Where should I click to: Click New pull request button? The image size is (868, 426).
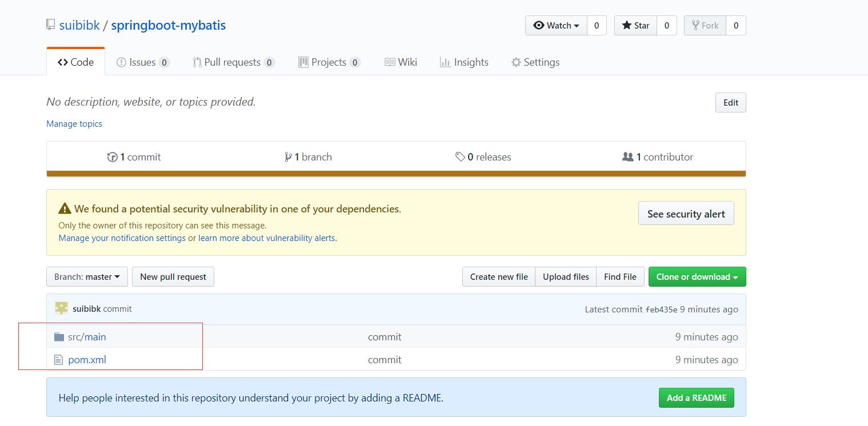173,277
